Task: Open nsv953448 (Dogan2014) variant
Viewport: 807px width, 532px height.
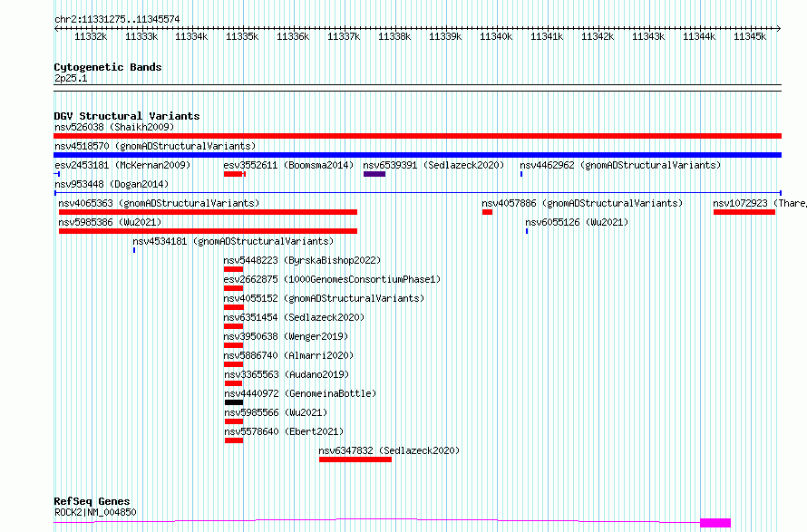Action: [112, 184]
